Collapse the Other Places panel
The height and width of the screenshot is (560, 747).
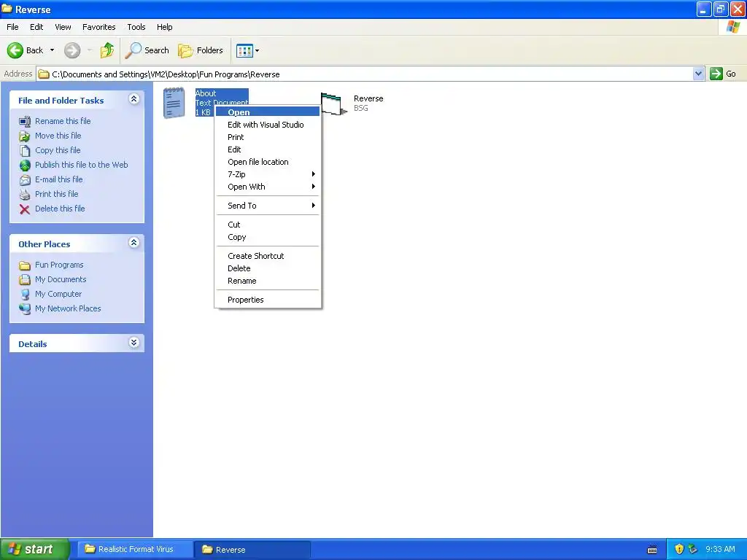134,243
